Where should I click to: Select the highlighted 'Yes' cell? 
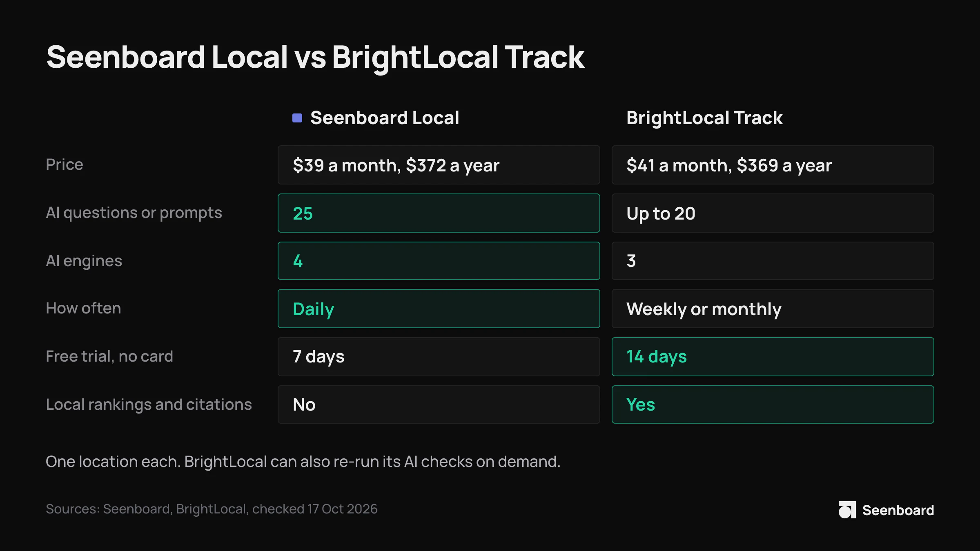click(773, 404)
